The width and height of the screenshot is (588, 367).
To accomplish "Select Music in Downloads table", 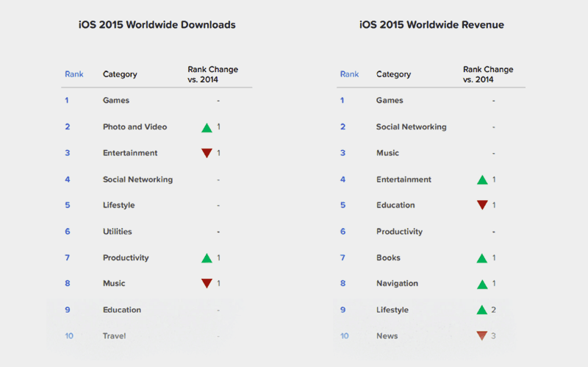I will pos(114,283).
